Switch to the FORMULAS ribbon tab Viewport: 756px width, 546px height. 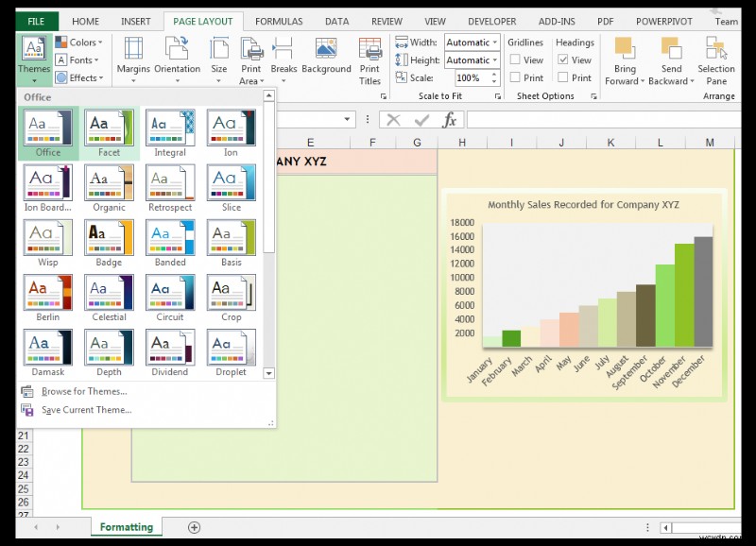tap(279, 21)
